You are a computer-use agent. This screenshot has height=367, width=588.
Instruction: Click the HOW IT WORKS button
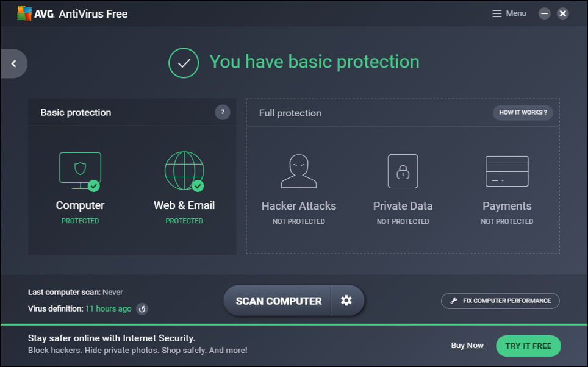point(522,113)
